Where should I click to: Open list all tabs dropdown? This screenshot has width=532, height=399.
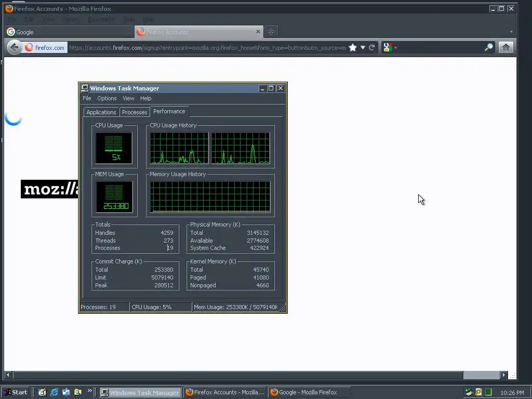coord(511,32)
